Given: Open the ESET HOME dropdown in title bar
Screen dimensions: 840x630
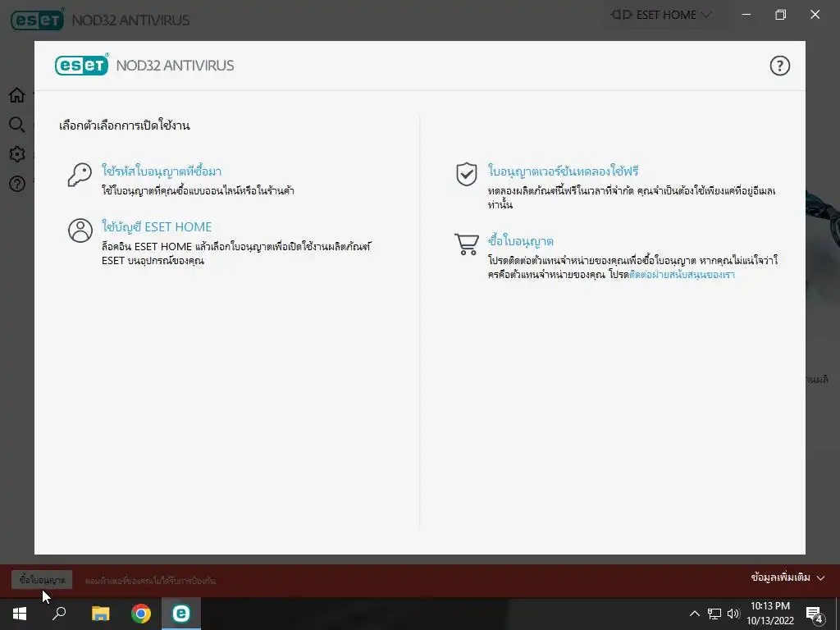Looking at the screenshot, I should point(662,15).
